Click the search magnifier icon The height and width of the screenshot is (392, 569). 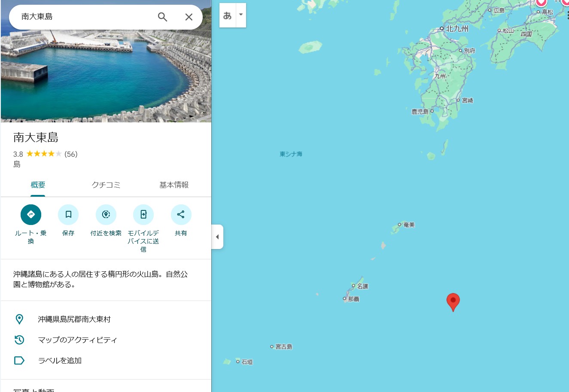pos(162,17)
